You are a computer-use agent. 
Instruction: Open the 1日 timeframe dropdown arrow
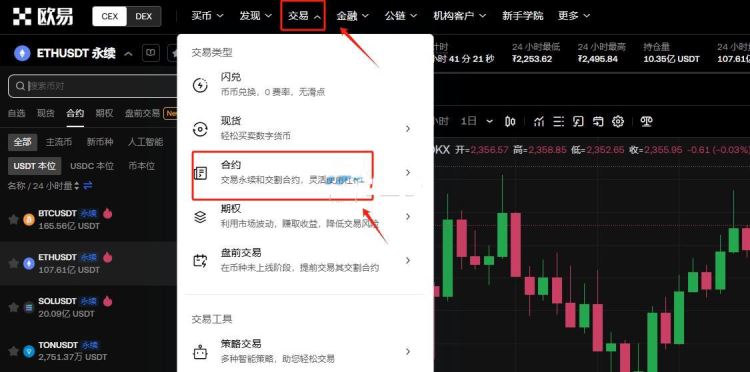coord(489,121)
